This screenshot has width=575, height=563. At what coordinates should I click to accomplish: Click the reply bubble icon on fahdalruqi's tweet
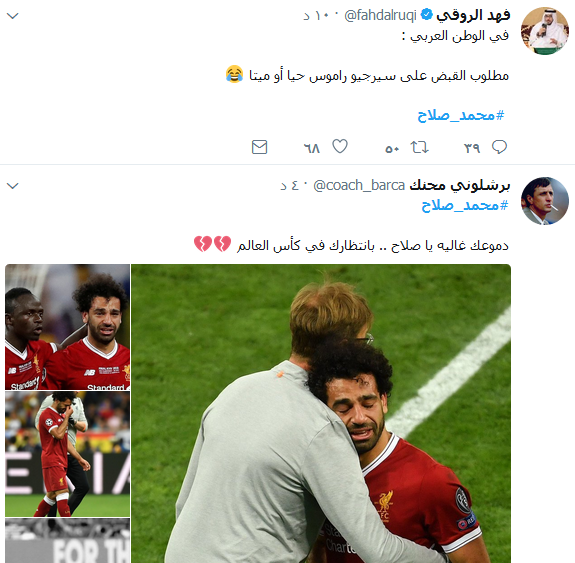[x=499, y=147]
